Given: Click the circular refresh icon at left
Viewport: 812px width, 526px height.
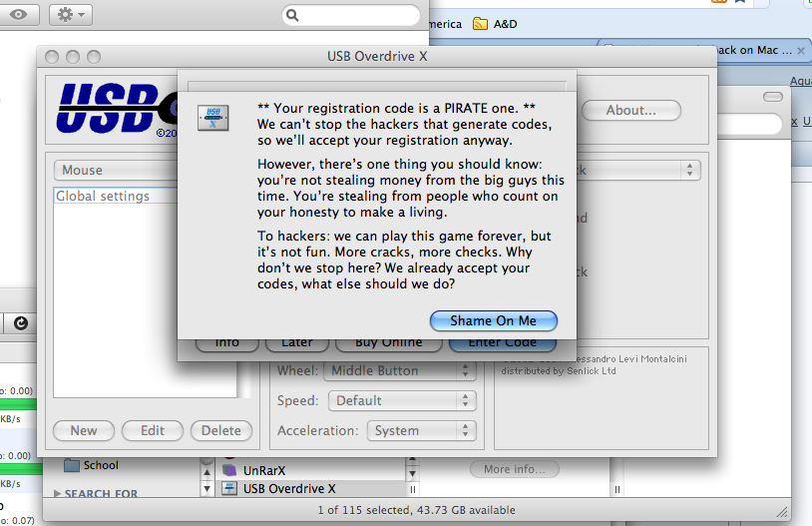Looking at the screenshot, I should click(20, 323).
